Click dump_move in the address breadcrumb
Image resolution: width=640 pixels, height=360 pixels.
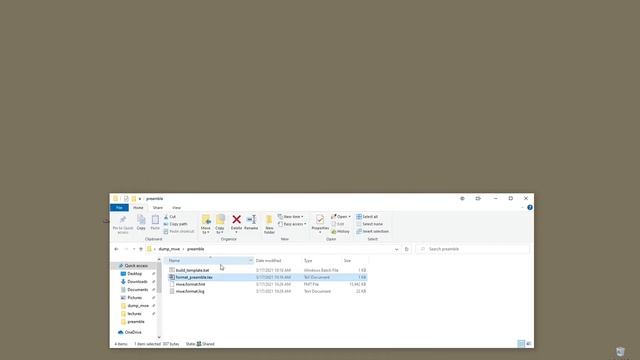(169, 249)
